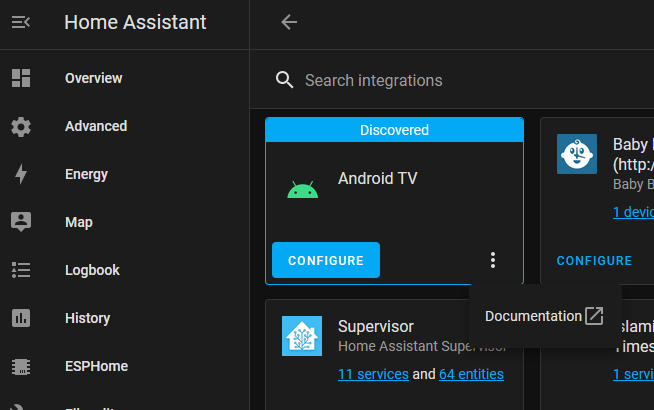Open ESPHome in the sidebar

[x=96, y=366]
